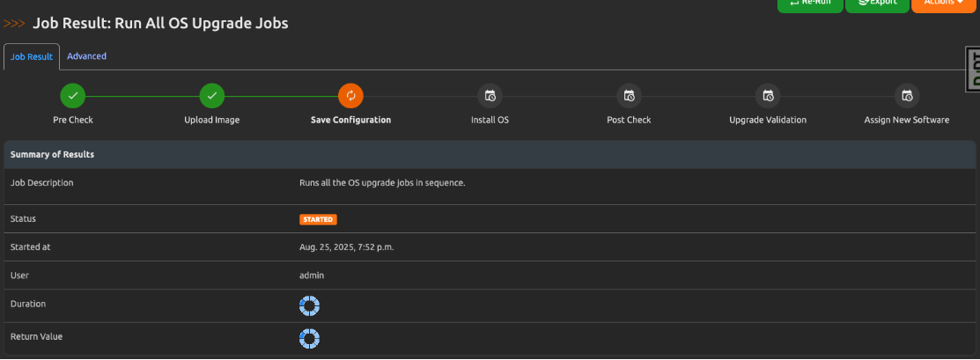Switch to the Advanced tab
Image resolution: width=980 pixels, height=360 pixels.
[x=87, y=56]
